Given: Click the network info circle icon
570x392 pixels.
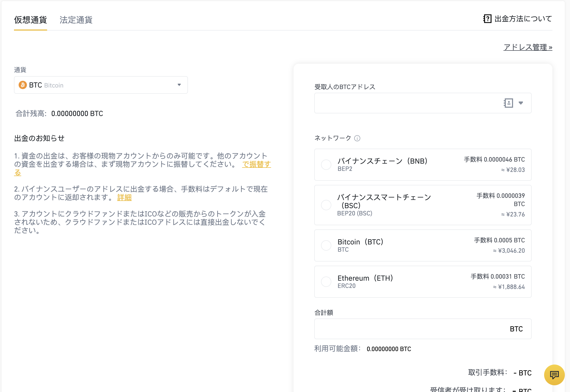Looking at the screenshot, I should (357, 138).
